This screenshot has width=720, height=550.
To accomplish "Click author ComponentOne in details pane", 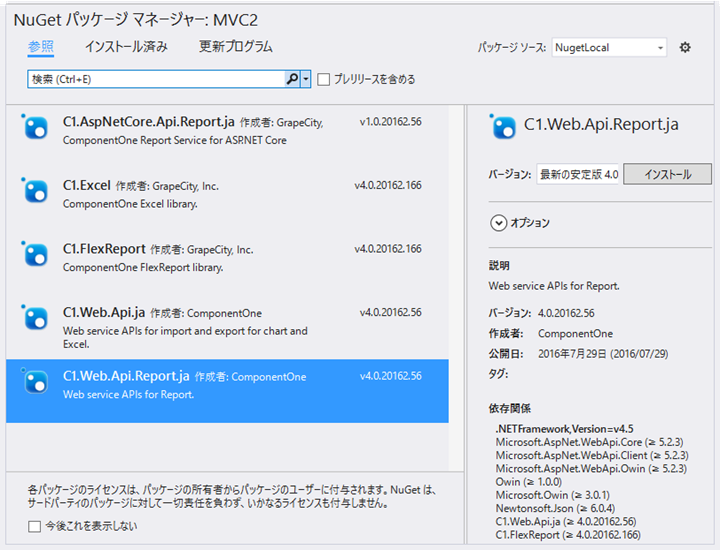I will click(575, 334).
